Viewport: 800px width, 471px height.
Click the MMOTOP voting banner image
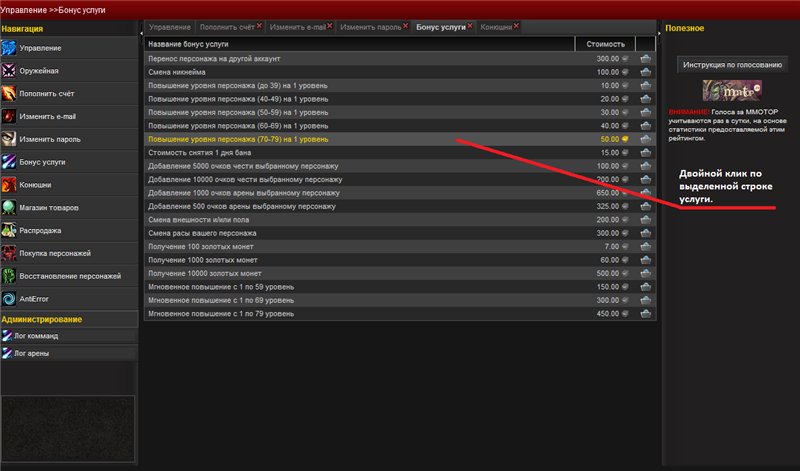coord(731,93)
